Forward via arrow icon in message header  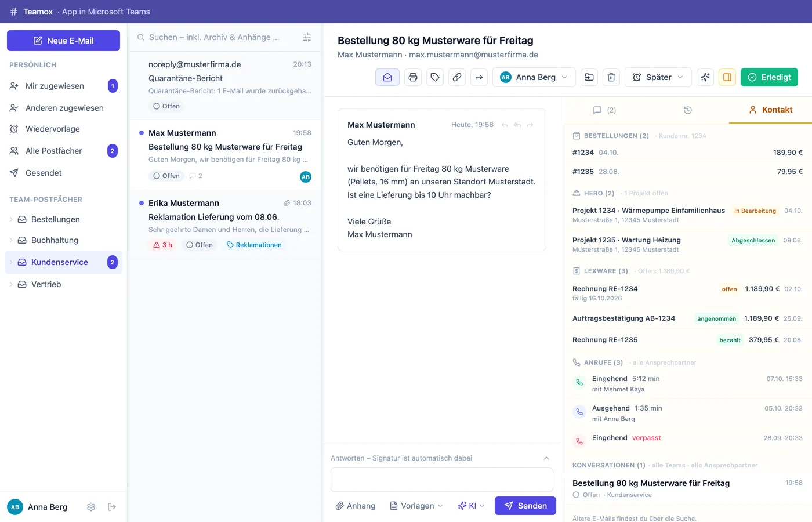(530, 125)
